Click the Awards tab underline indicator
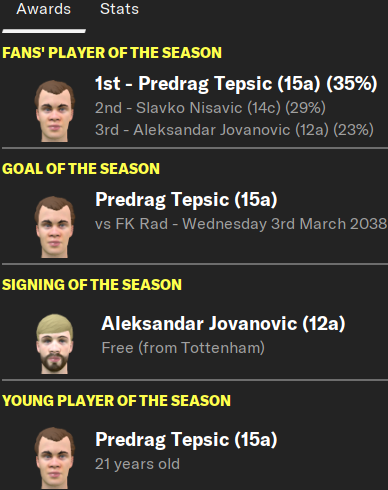This screenshot has width=388, height=490. click(44, 31)
